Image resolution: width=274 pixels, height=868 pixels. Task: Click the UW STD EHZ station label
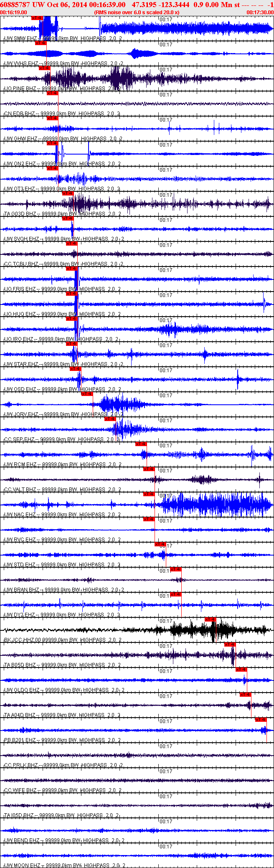click(x=62, y=565)
